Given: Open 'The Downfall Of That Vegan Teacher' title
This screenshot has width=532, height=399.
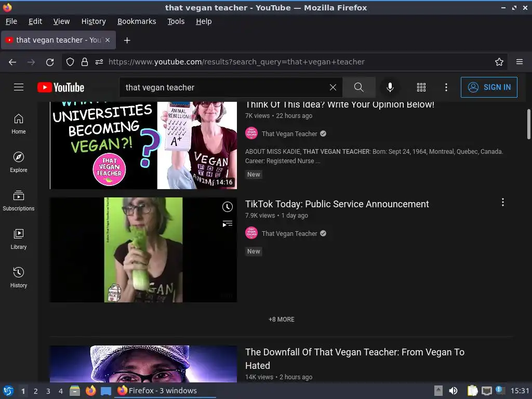Looking at the screenshot, I should [354, 358].
